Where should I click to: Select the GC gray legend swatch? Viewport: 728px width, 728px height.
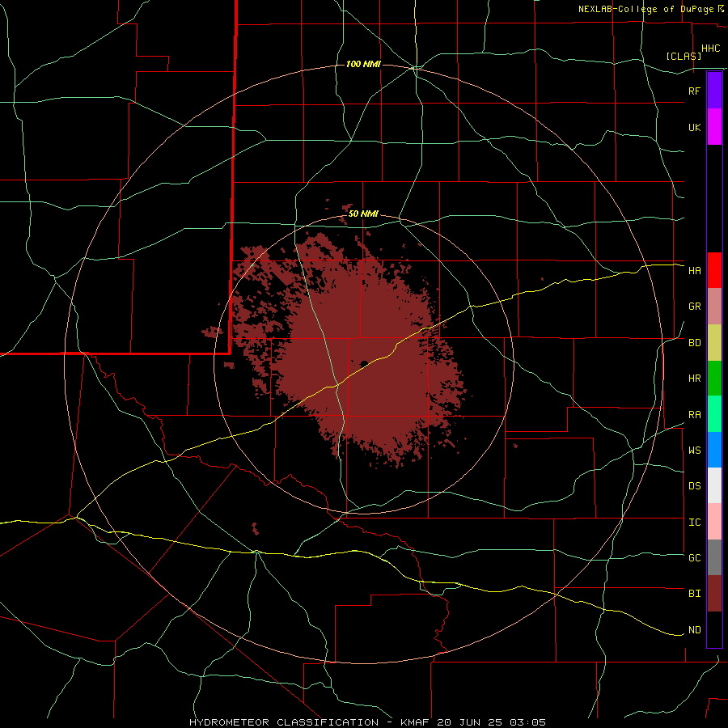click(714, 557)
